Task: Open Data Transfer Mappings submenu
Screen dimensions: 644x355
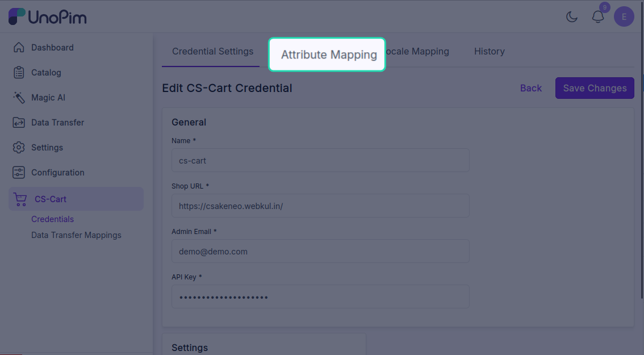Action: click(x=77, y=235)
